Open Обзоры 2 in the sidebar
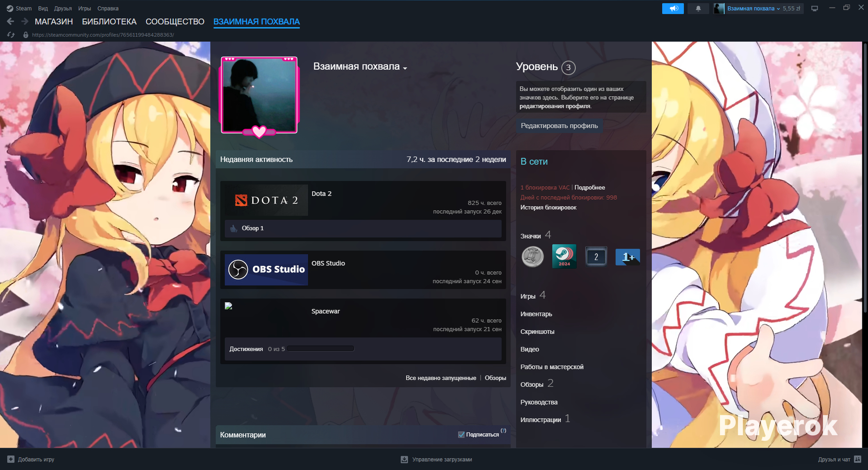 click(537, 384)
